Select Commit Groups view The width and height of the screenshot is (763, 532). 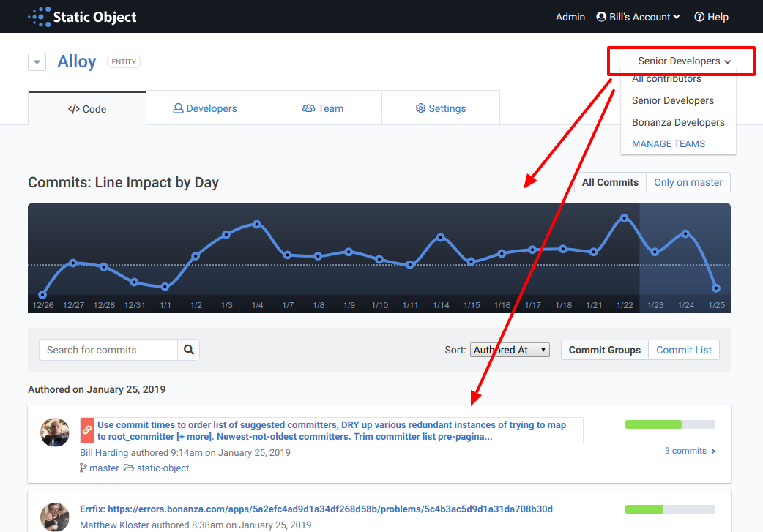(604, 350)
